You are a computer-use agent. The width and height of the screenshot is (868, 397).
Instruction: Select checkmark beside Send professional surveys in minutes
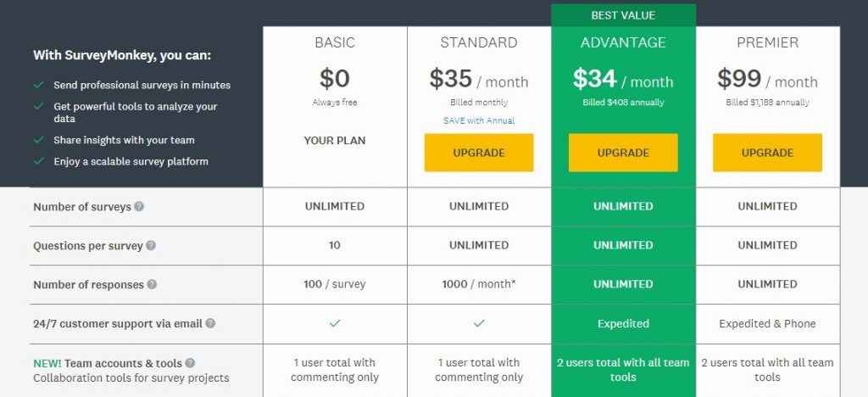pyautogui.click(x=39, y=85)
